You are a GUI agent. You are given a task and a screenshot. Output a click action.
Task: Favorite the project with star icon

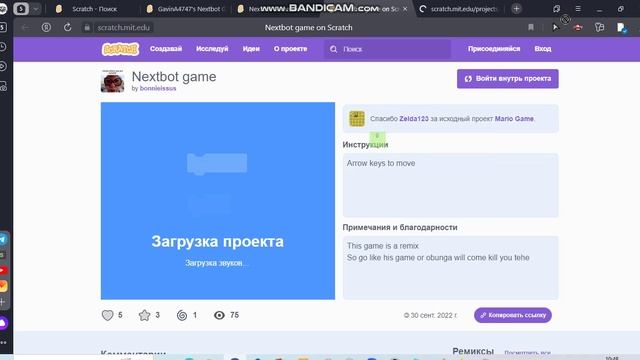144,315
